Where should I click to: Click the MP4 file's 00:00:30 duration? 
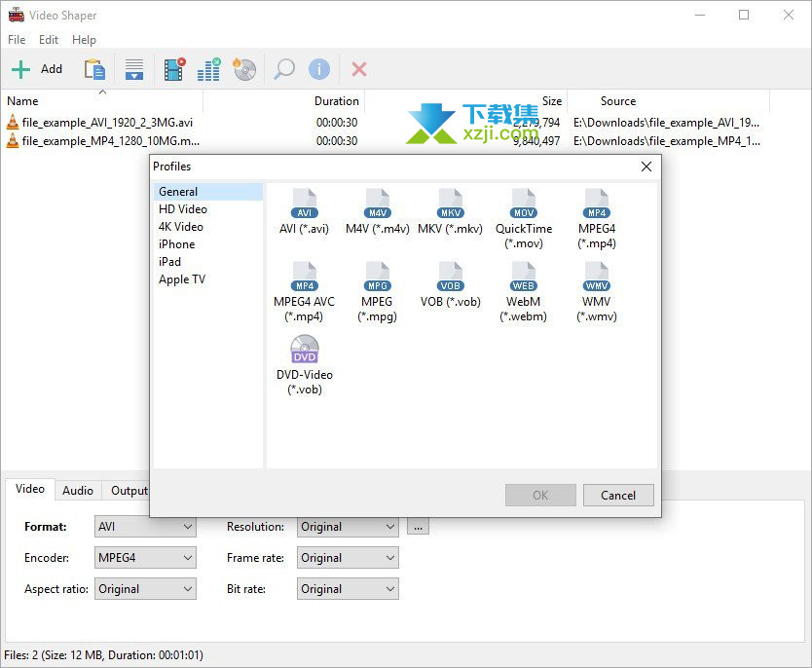click(x=337, y=141)
